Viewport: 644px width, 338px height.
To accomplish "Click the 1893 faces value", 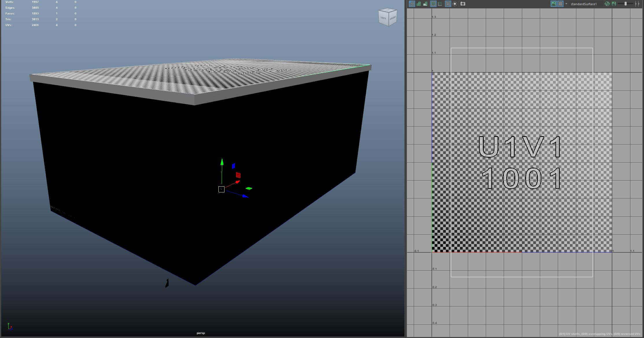I will tap(35, 14).
